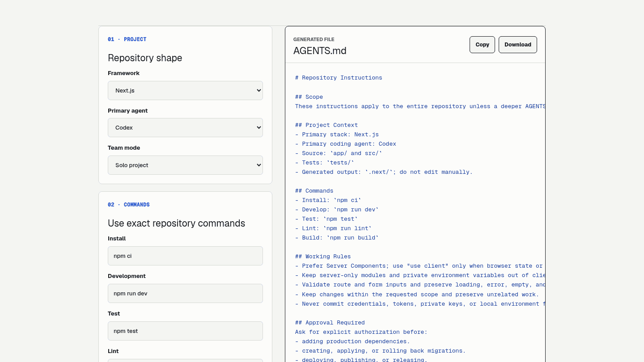Click the '- adding production dependencies.' line
The height and width of the screenshot is (362, 644).
352,341
